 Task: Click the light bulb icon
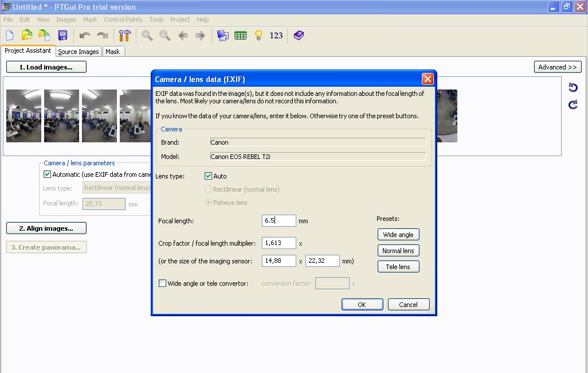point(258,36)
